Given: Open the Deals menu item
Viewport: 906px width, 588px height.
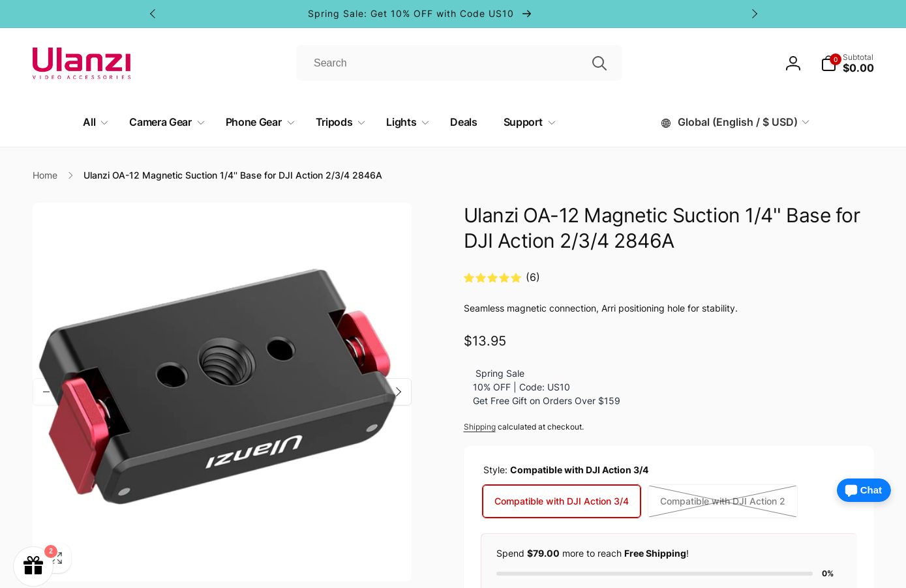Looking at the screenshot, I should tap(463, 123).
